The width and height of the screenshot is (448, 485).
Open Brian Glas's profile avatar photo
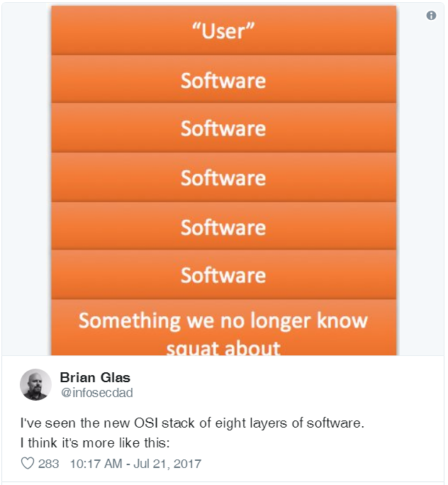pyautogui.click(x=35, y=385)
